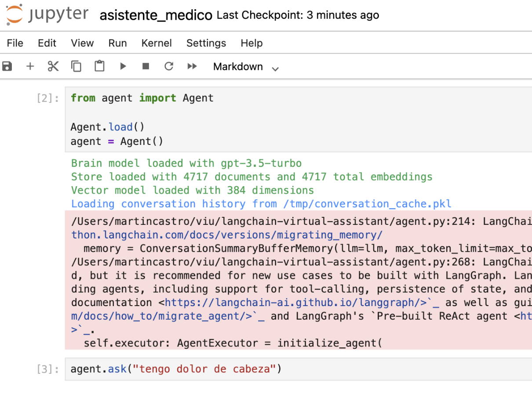Screen dimensions: 532x397
Task: Open the Kernel menu
Action: [x=157, y=43]
